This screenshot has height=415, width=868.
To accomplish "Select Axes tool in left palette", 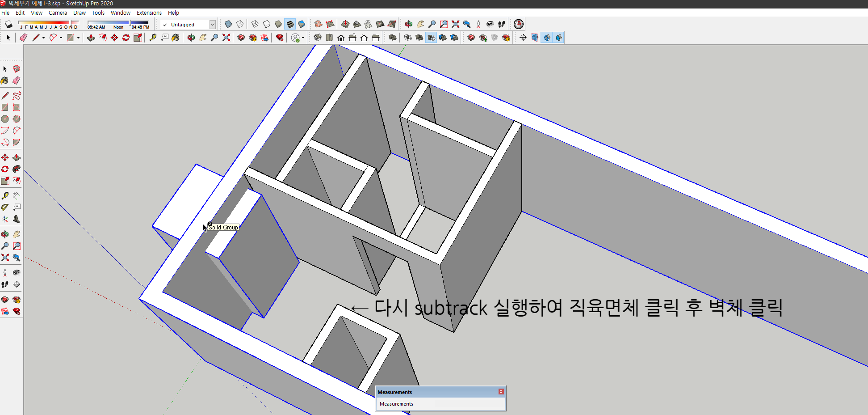I will [5, 219].
